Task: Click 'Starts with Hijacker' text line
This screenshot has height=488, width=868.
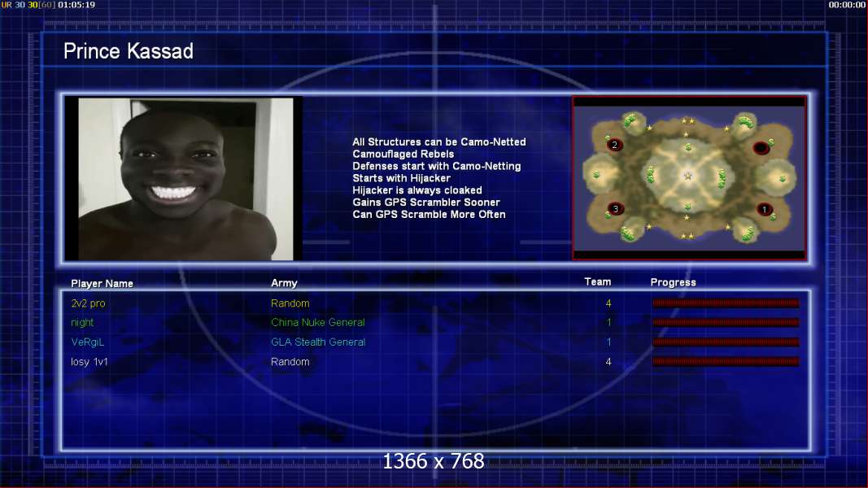Action: (401, 178)
